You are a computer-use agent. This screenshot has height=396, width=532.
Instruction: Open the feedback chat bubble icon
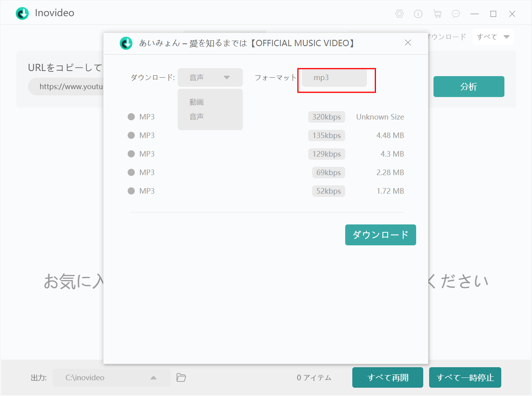click(456, 14)
